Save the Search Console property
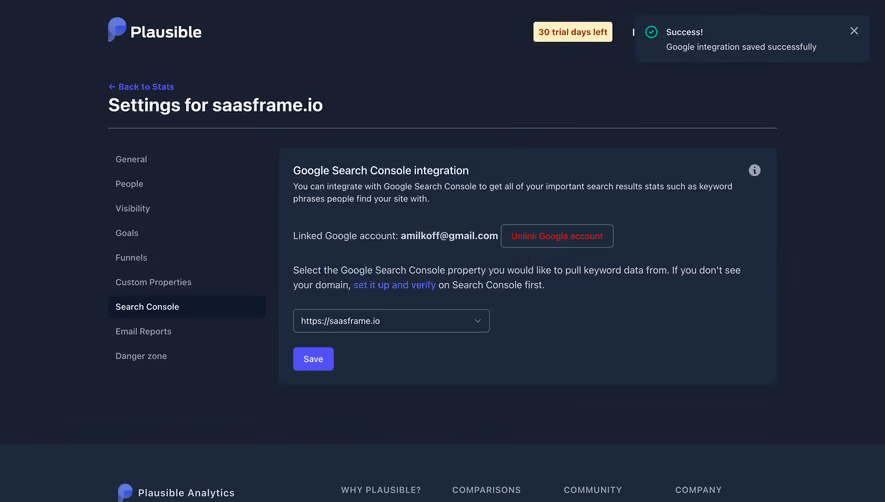The height and width of the screenshot is (502, 885). click(x=313, y=359)
